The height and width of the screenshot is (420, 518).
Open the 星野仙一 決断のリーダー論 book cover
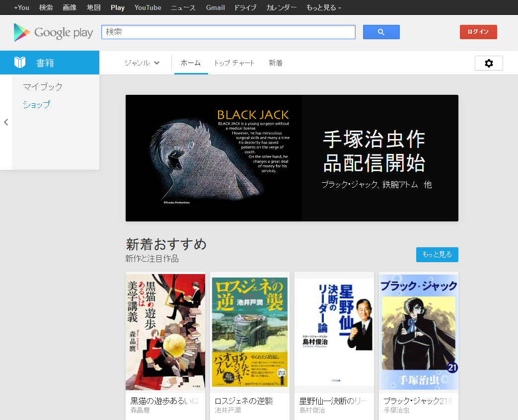(334, 332)
